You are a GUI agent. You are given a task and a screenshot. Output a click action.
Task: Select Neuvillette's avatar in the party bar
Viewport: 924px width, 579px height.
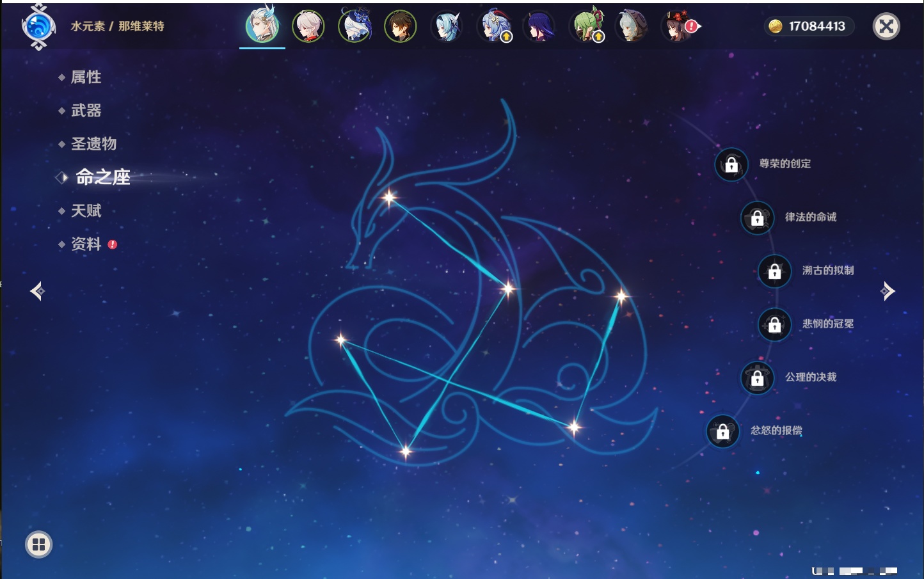click(x=262, y=26)
